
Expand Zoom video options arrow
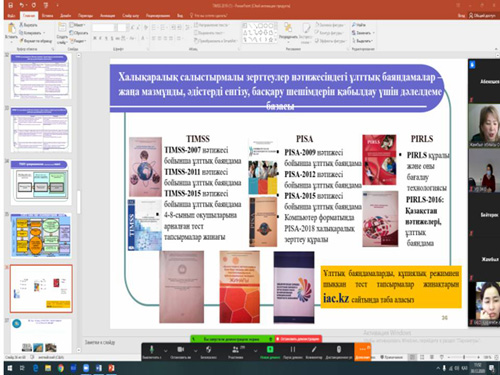pyautogui.click(x=196, y=350)
